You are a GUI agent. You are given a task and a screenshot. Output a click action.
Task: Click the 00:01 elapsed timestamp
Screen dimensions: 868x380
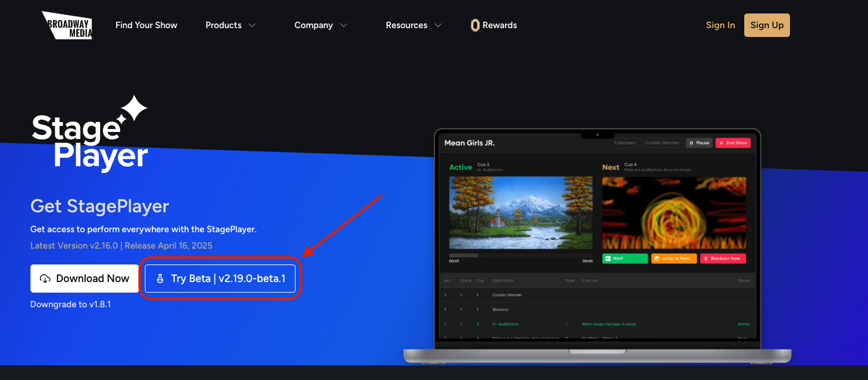454,261
